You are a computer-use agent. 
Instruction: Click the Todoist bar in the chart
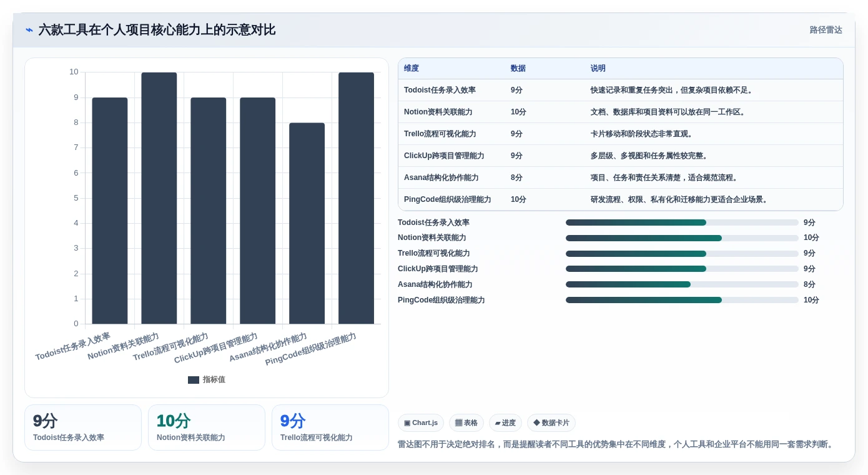coord(110,211)
